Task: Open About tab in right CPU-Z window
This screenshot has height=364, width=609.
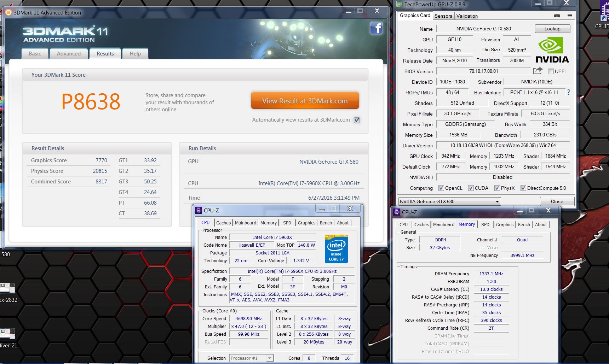Action: [x=541, y=224]
